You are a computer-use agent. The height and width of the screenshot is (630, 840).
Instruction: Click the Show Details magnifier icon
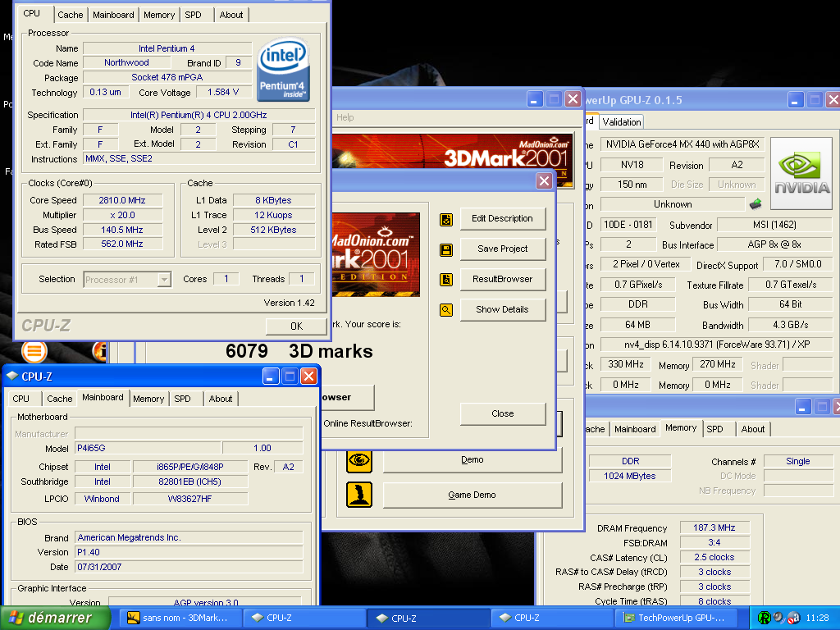pos(445,309)
